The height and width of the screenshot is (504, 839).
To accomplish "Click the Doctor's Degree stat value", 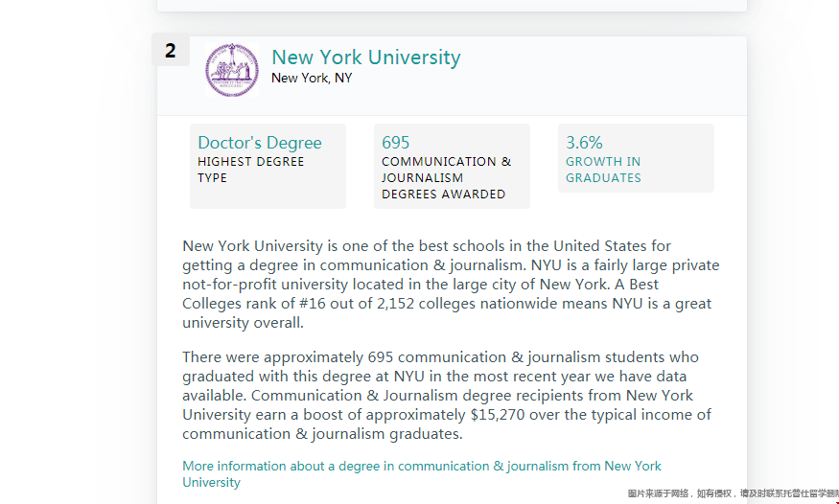I will [x=260, y=143].
